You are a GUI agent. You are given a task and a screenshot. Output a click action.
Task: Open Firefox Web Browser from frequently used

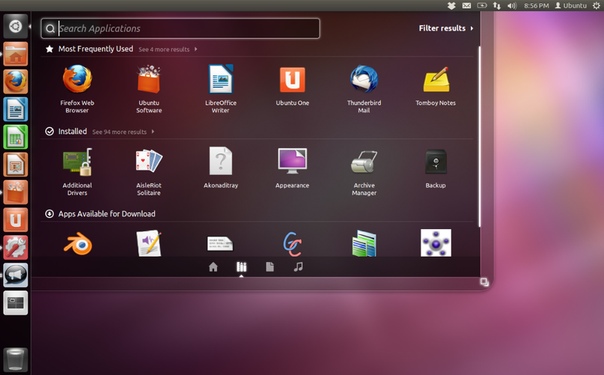tap(77, 89)
